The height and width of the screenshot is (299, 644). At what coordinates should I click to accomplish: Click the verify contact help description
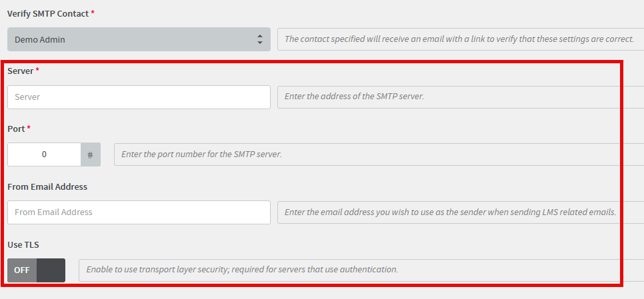tap(459, 39)
